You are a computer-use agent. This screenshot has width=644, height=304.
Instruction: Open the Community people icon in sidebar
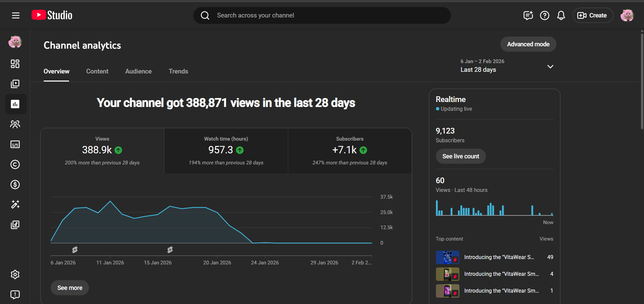15,124
